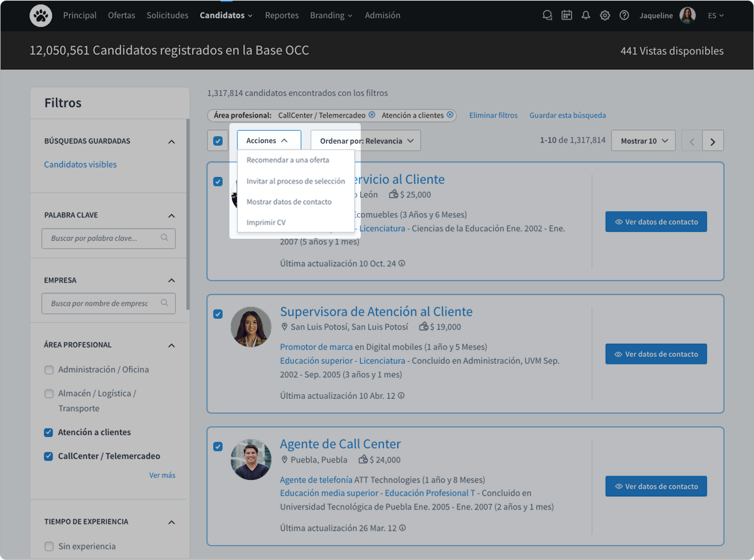
Task: Collapse the Búsquedas Guardadas section
Action: click(171, 142)
